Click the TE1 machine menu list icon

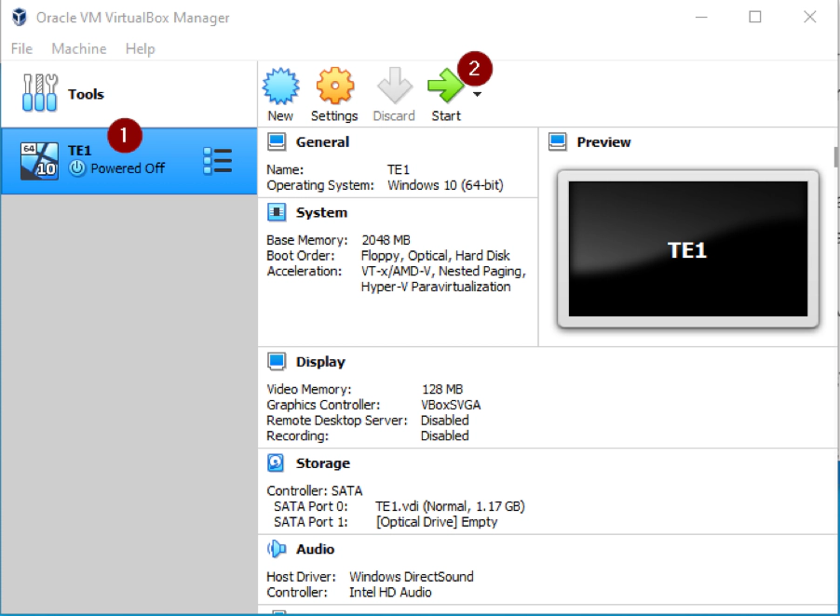(x=217, y=161)
